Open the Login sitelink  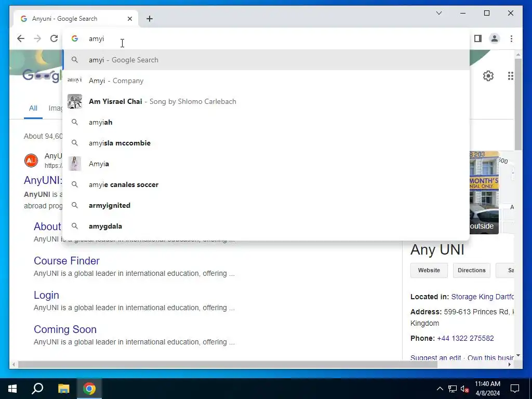click(x=46, y=295)
